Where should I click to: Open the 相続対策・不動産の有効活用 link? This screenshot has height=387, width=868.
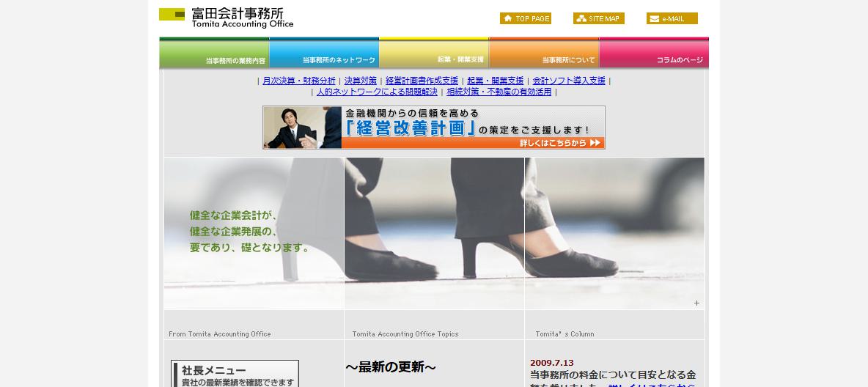(499, 92)
